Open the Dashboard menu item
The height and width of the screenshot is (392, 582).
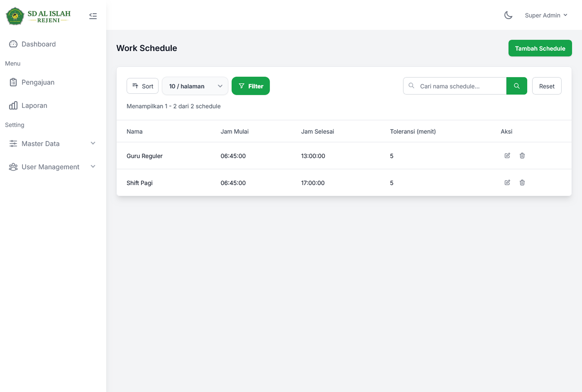[53, 44]
